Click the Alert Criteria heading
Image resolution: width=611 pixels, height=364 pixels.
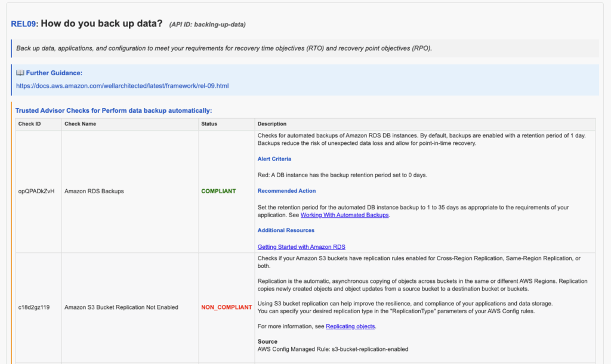click(274, 159)
